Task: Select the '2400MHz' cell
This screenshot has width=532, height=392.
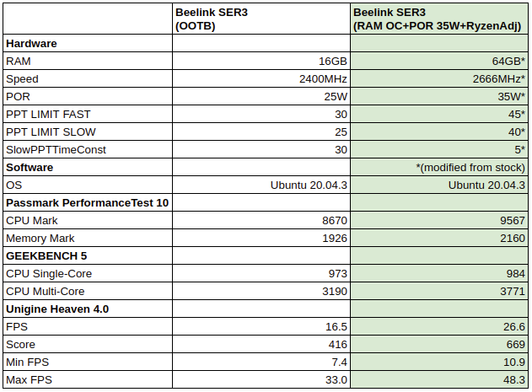Action: coord(261,78)
